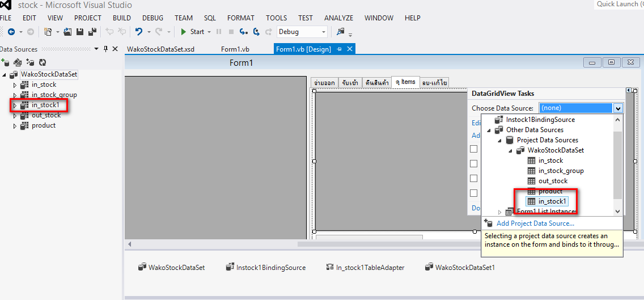Image resolution: width=644 pixels, height=300 pixels.
Task: Click inside the Quick Launch search box
Action: coord(619,4)
